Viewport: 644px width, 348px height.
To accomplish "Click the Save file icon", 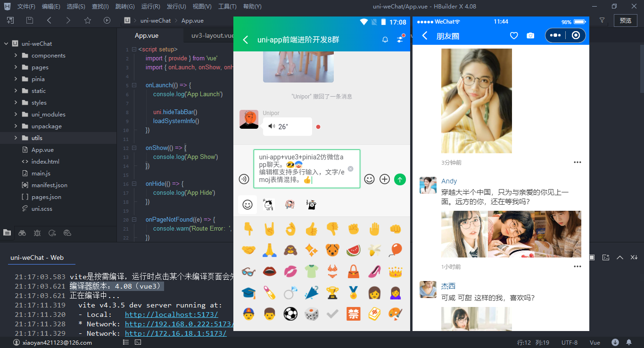I will 29,21.
